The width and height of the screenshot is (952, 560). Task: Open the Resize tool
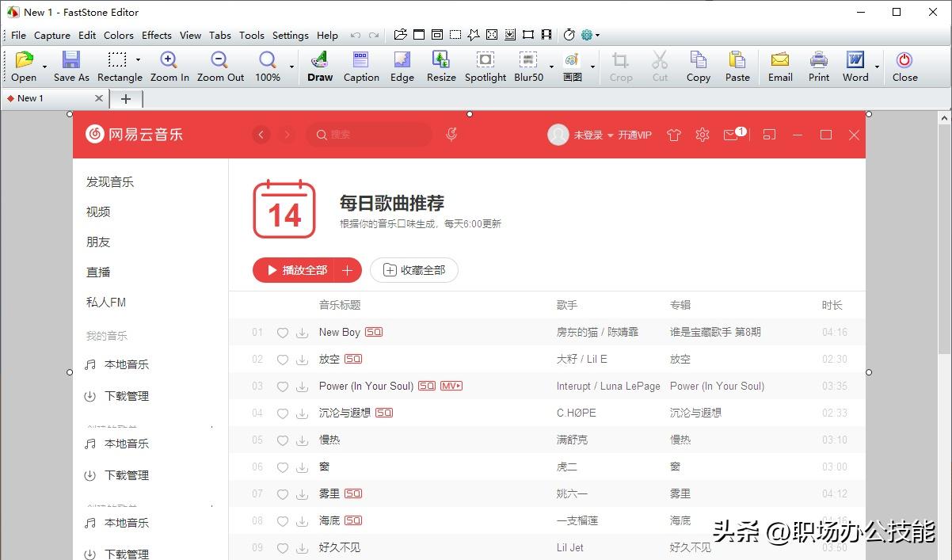coord(440,63)
